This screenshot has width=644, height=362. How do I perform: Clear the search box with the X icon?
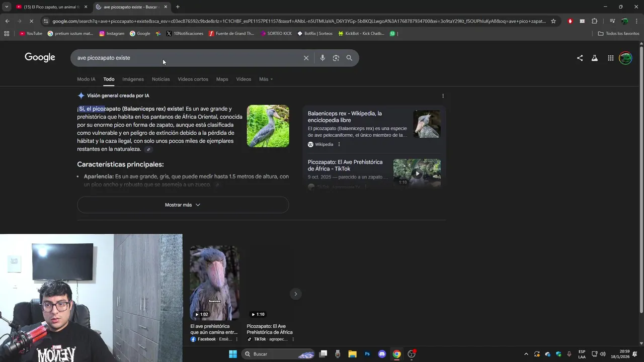306,58
